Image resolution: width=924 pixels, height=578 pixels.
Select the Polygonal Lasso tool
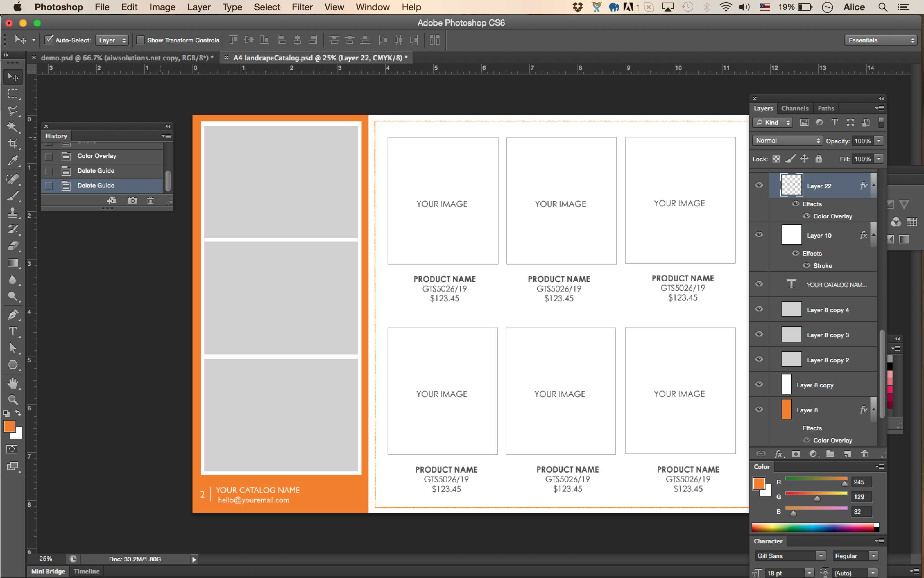pyautogui.click(x=13, y=110)
